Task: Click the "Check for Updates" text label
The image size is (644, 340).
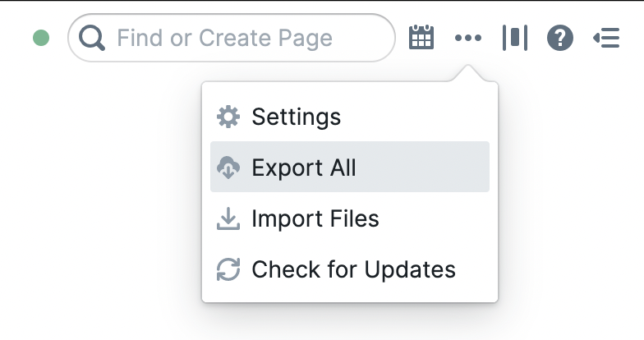Action: click(x=353, y=269)
